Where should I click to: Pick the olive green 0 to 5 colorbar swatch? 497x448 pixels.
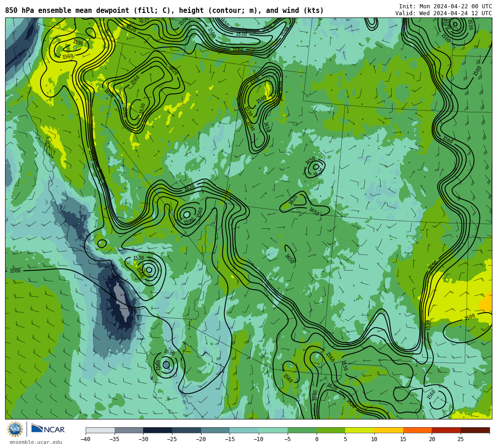tap(331, 430)
